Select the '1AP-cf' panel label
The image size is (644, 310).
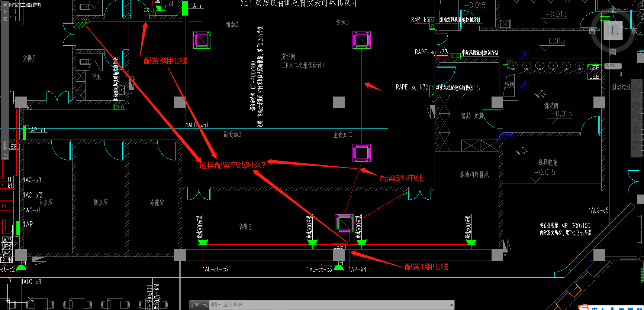pos(37,130)
